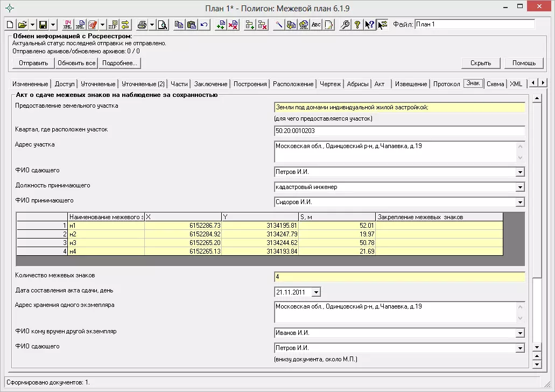Click the 'Скрыть' button

pyautogui.click(x=481, y=63)
